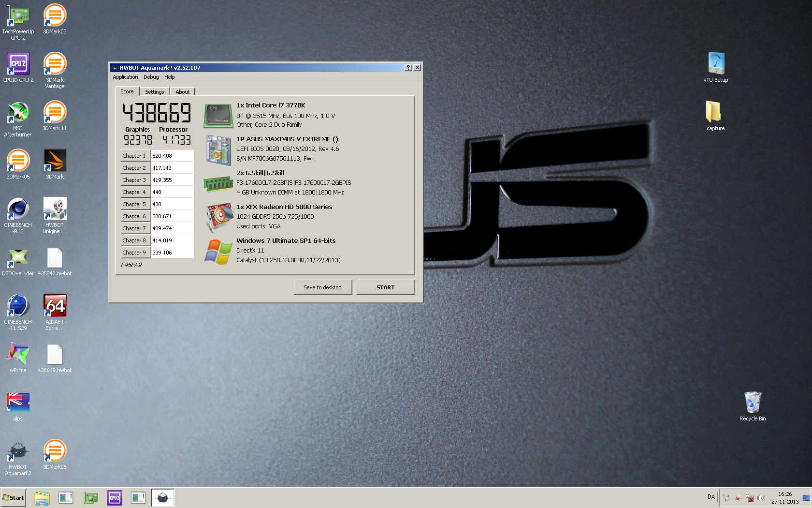Screen dimensions: 812x508
Task: Click the Graphics score 92378
Action: point(138,140)
